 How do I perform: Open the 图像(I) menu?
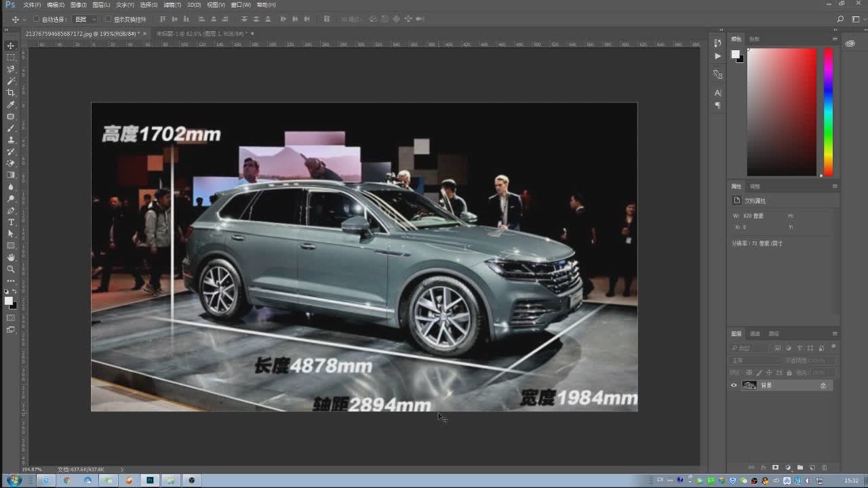pos(78,5)
